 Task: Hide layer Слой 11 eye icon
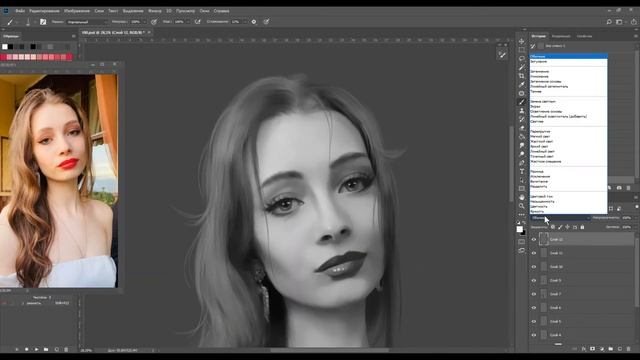533,253
